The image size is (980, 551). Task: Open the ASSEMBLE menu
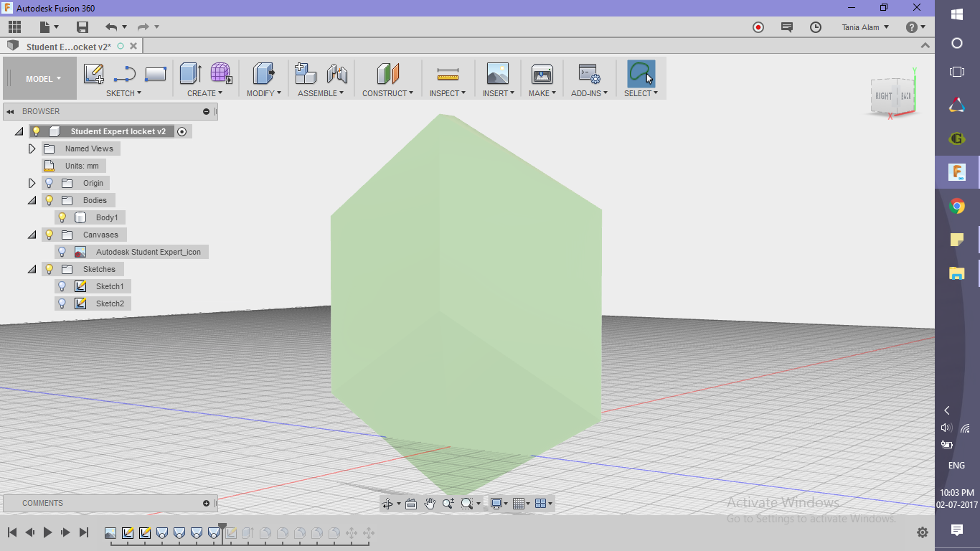(x=321, y=93)
